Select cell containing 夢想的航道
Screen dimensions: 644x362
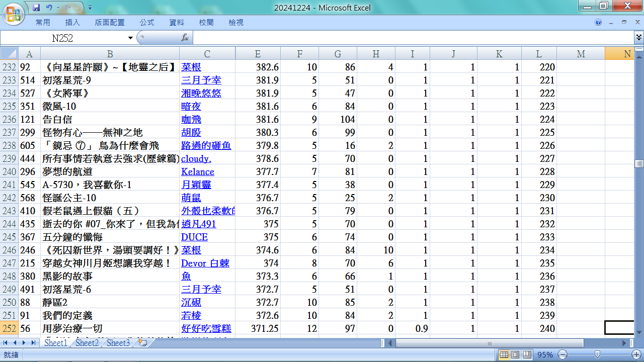(x=110, y=171)
